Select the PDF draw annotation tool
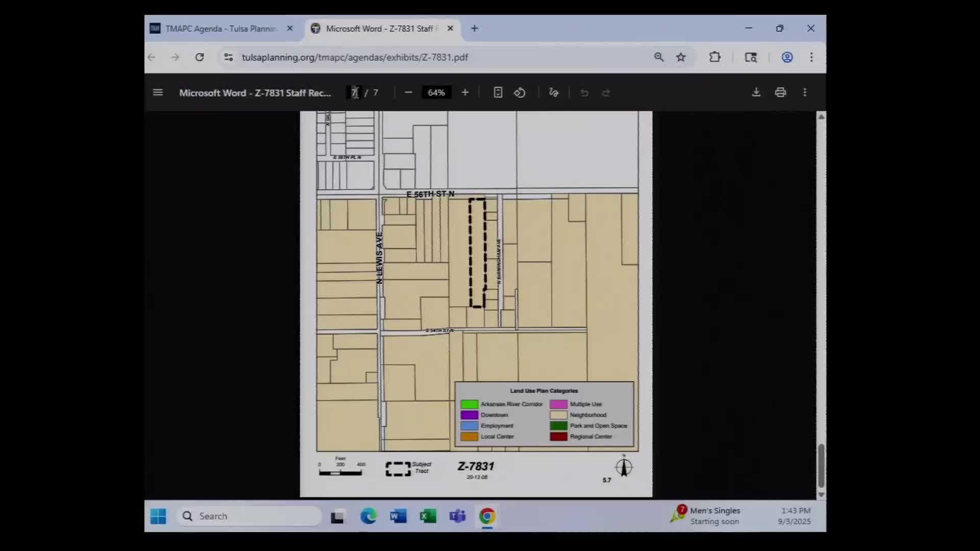The width and height of the screenshot is (980, 551). pos(554,92)
